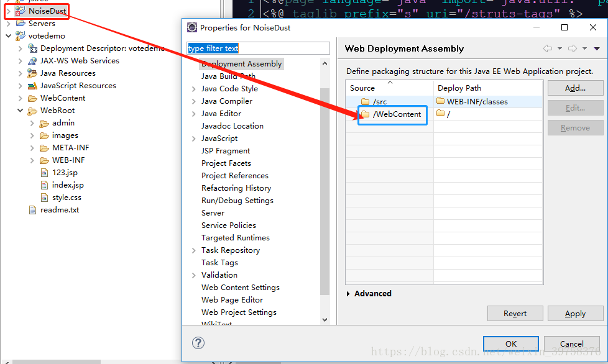Sort by the Source column header
The image size is (608, 364).
tap(389, 88)
